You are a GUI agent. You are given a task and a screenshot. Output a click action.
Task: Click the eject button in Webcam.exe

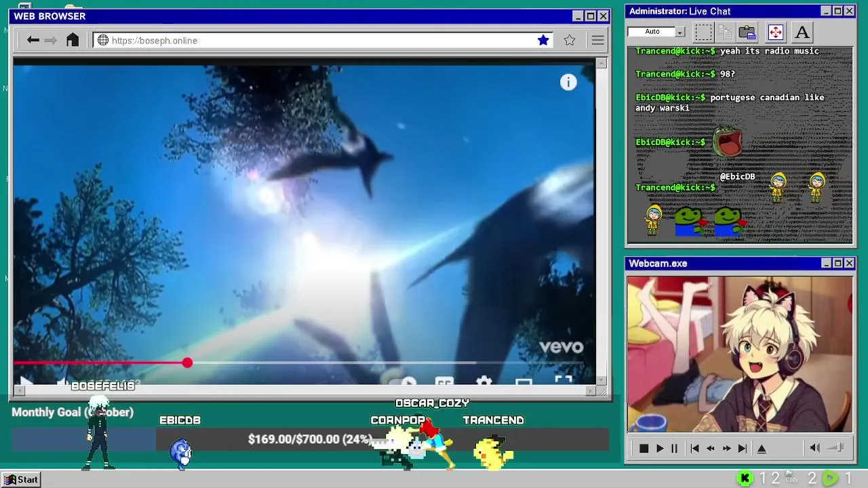click(x=762, y=448)
